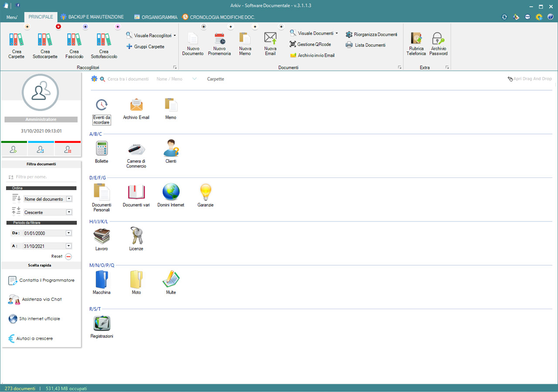
Task: Open the Crescente order dropdown
Action: (69, 212)
